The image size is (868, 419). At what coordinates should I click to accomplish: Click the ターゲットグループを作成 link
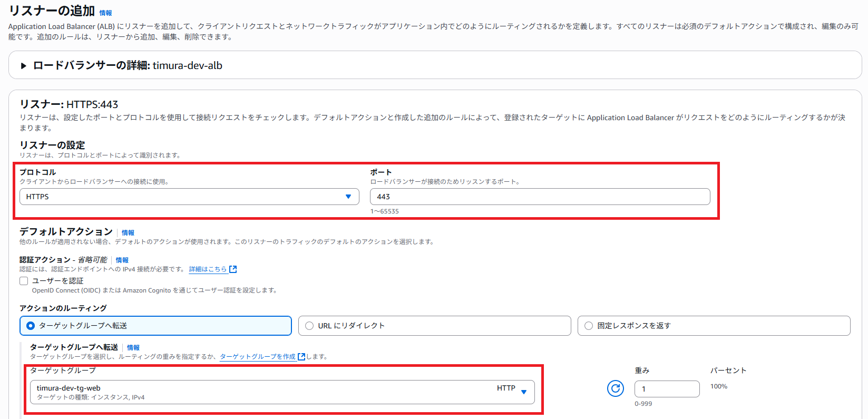[x=262, y=357]
